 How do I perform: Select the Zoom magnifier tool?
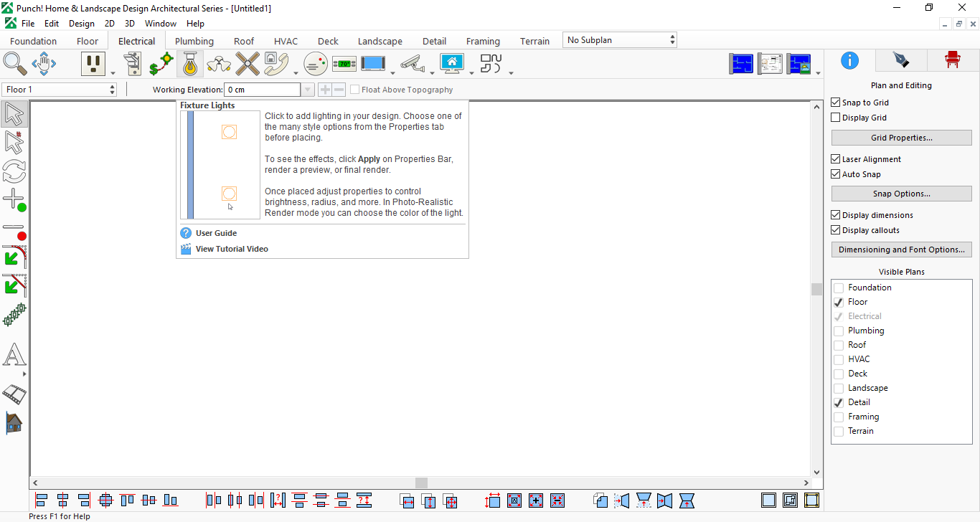tap(14, 64)
